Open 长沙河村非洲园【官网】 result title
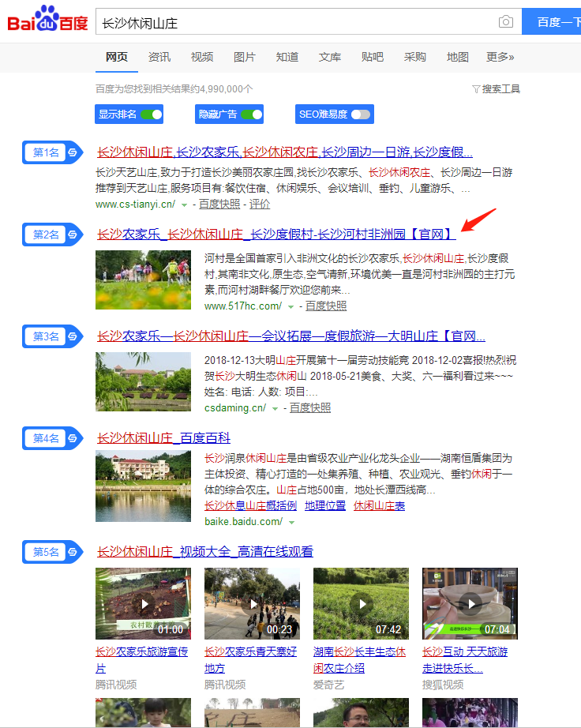This screenshot has height=728, width=581. click(276, 235)
